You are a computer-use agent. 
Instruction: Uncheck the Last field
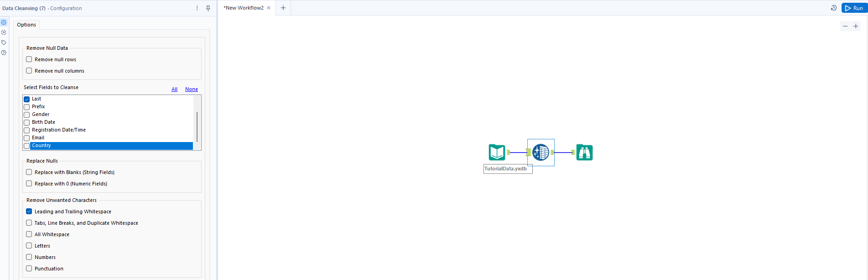(x=27, y=99)
